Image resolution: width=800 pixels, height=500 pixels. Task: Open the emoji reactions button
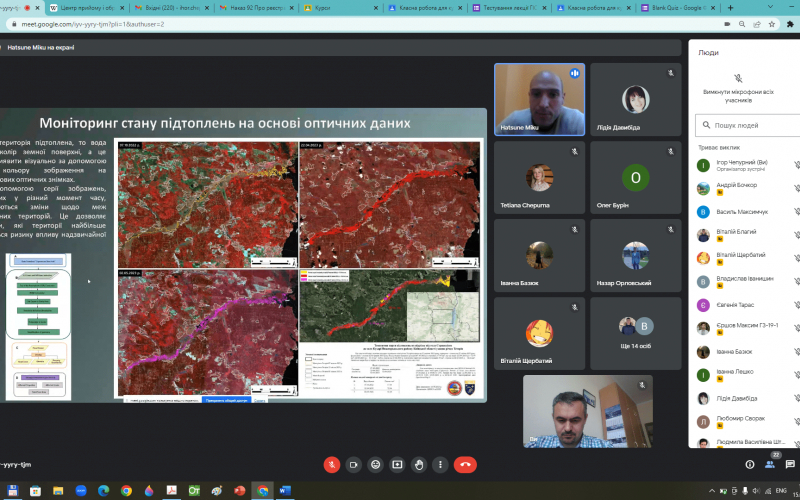375,464
